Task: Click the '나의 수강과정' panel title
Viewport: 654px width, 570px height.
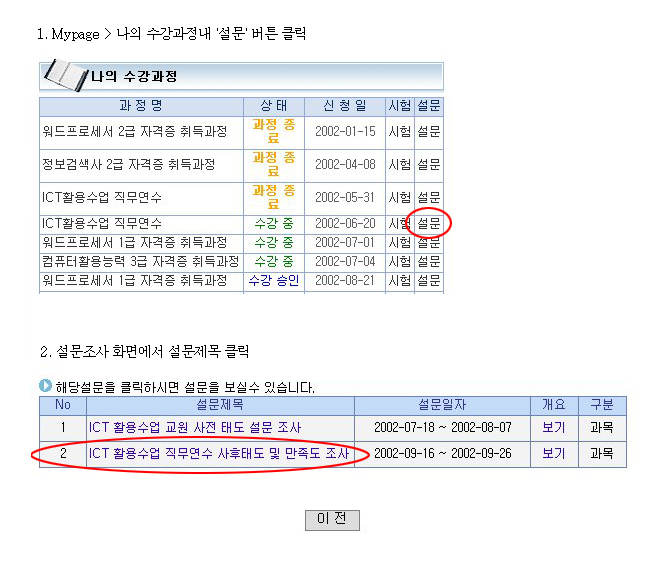Action: (x=134, y=76)
